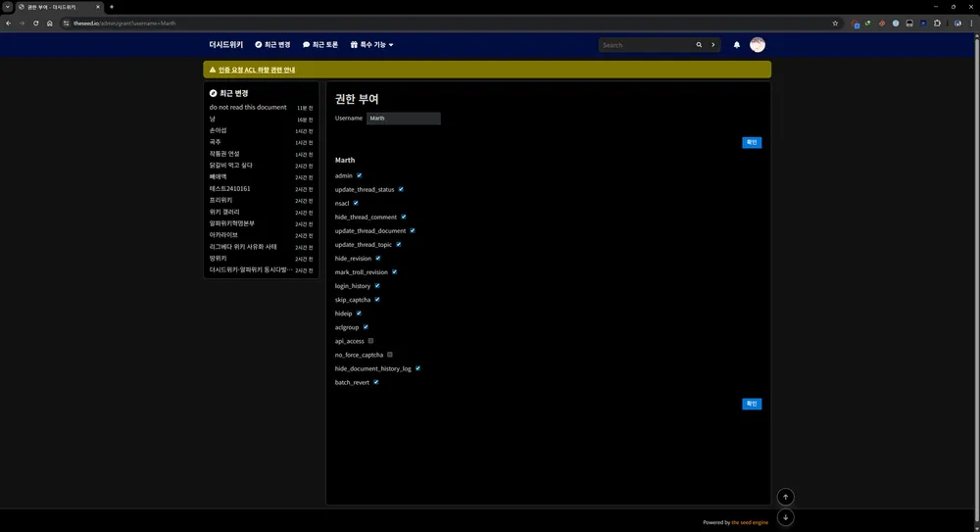Open the 국주 recent change
Viewport: 980px width, 532px height.
215,142
